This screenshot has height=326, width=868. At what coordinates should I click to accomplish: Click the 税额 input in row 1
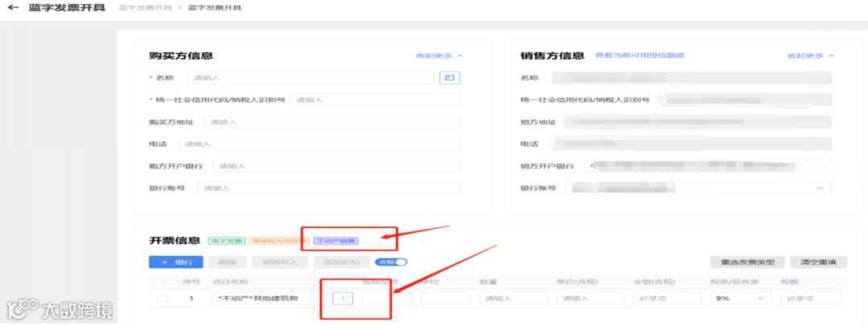[x=811, y=299]
